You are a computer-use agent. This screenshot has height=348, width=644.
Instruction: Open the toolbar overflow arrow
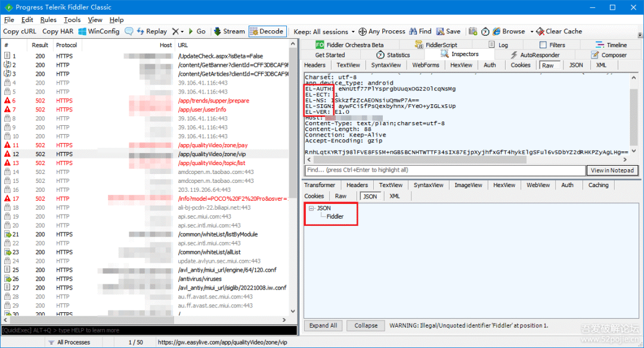point(640,35)
